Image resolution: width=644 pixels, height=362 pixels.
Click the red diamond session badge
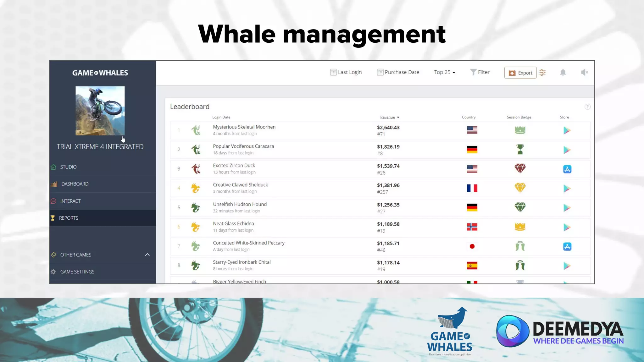click(520, 168)
